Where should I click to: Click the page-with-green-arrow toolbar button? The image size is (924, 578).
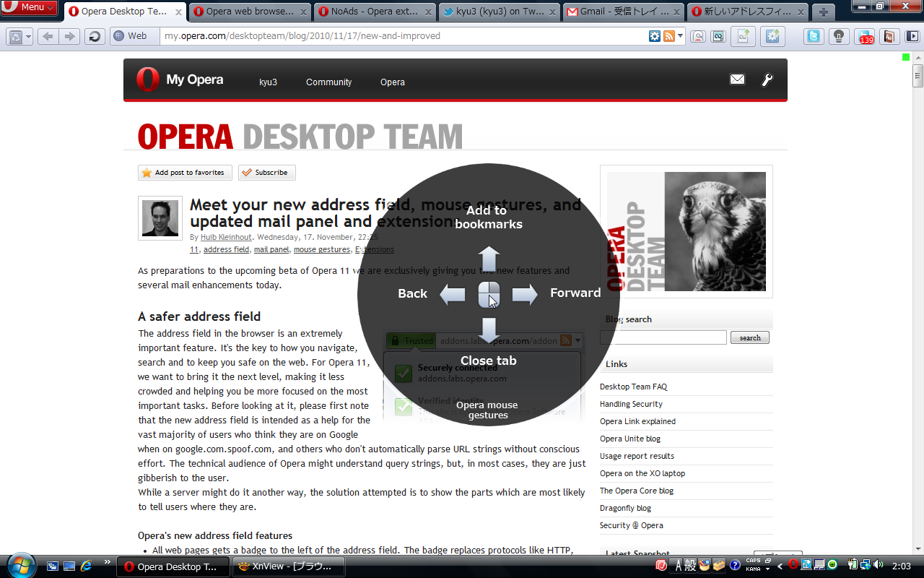coord(743,36)
